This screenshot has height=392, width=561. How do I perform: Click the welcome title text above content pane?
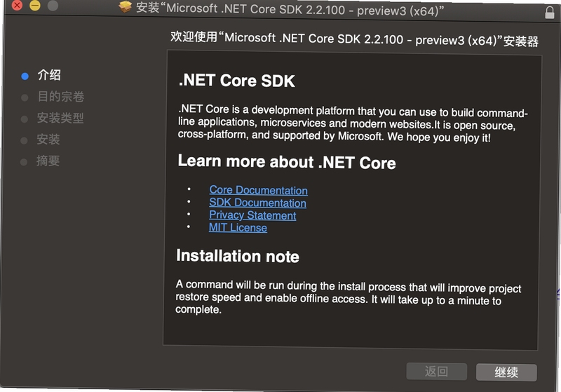click(354, 39)
